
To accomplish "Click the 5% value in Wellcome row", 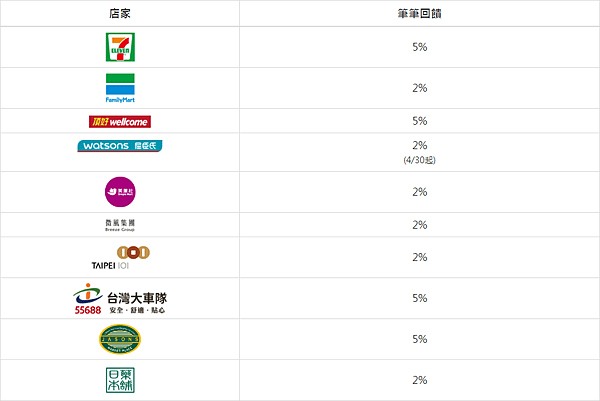I will click(x=420, y=121).
